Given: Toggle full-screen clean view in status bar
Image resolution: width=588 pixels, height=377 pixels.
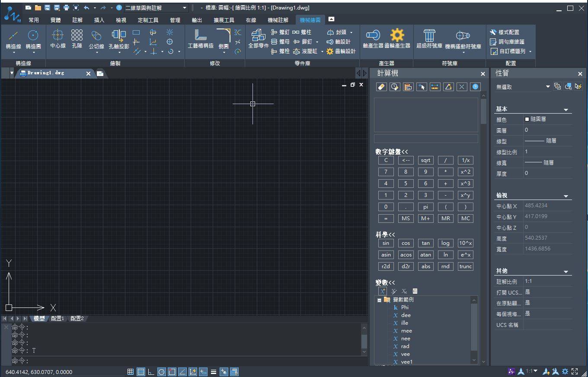Looking at the screenshot, I should [x=575, y=371].
